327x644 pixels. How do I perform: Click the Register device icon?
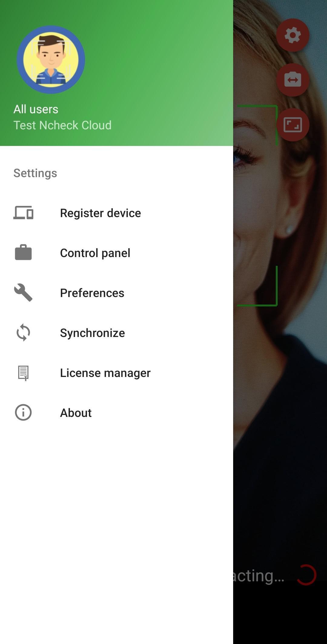tap(23, 213)
